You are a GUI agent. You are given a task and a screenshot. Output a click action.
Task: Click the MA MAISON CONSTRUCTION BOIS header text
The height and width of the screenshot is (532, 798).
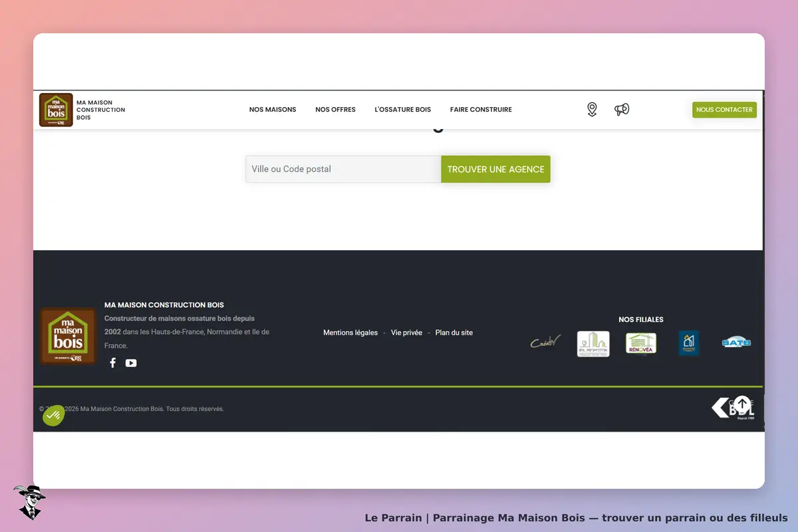(100, 110)
